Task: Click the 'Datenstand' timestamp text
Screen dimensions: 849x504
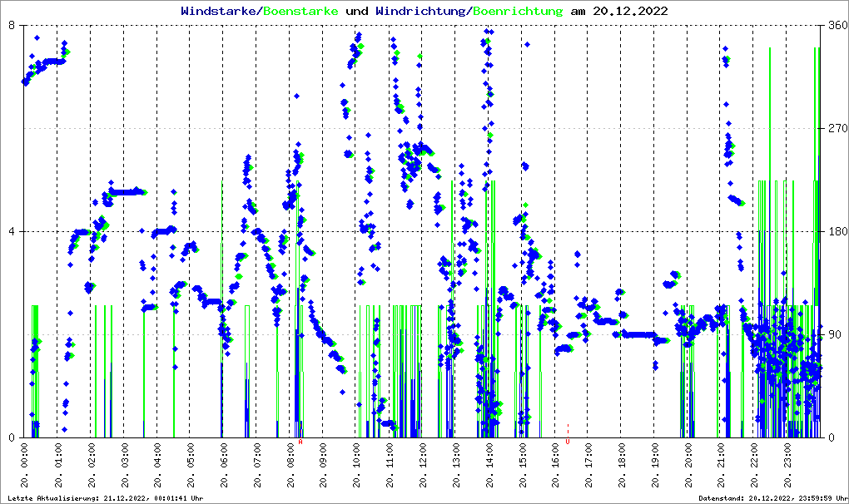Action: point(773,498)
